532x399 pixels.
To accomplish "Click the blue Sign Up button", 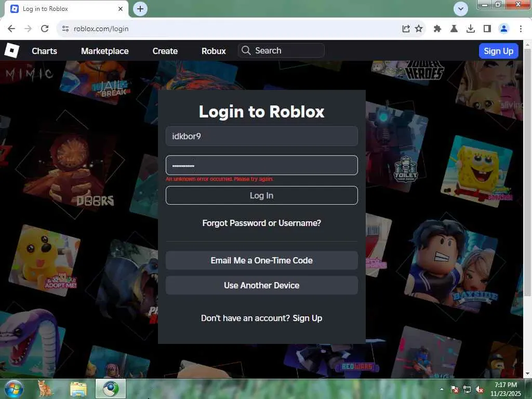I will tap(498, 51).
